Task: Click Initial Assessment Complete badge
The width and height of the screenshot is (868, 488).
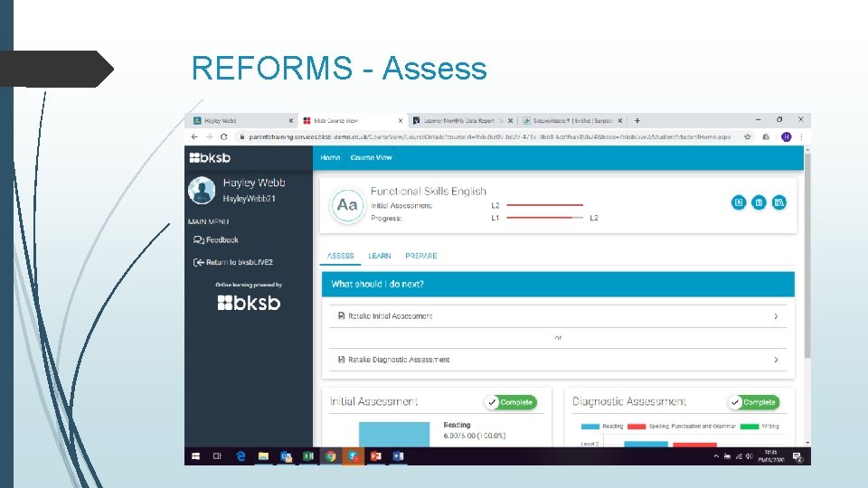Action: tap(510, 402)
